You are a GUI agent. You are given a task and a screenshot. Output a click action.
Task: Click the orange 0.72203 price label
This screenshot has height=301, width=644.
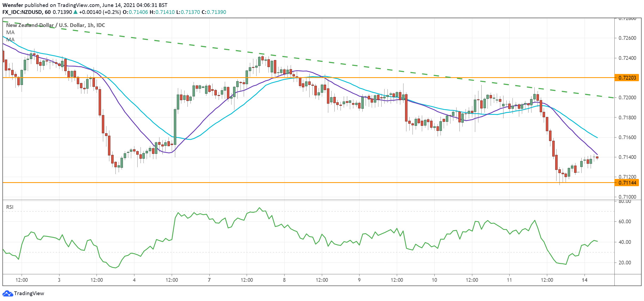coord(627,78)
